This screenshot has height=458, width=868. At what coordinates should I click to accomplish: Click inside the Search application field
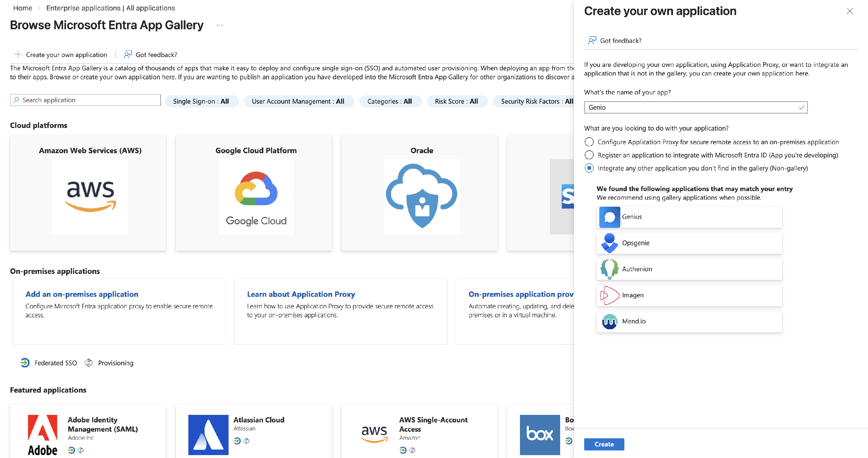(x=85, y=100)
